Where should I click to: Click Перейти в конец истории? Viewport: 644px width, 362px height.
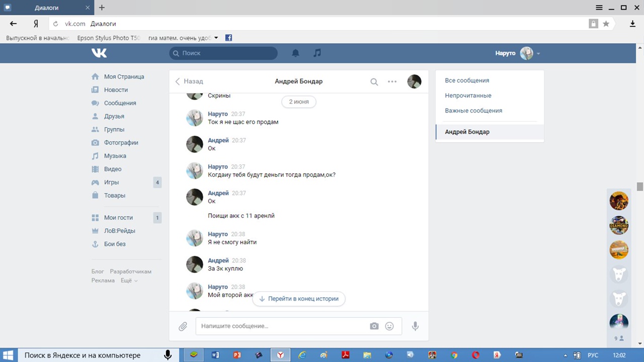[x=298, y=299]
